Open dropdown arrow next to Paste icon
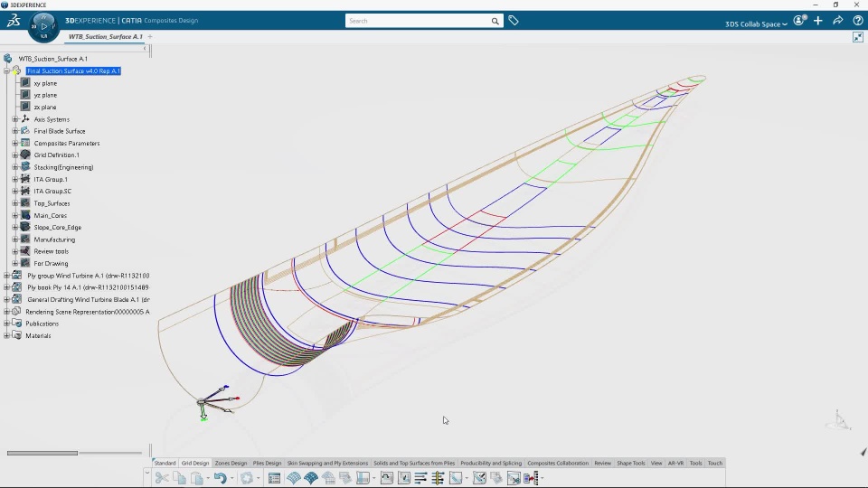Screen dimensions: 868x488 [x=208, y=479]
